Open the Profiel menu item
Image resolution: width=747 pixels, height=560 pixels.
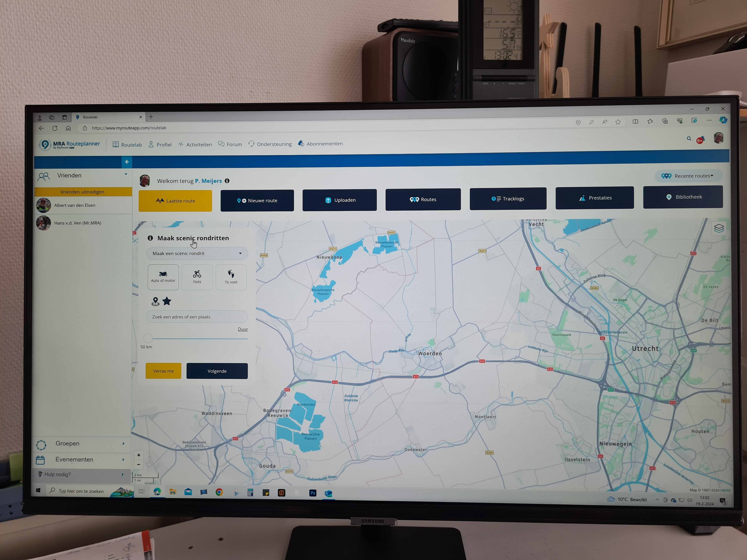(x=160, y=144)
